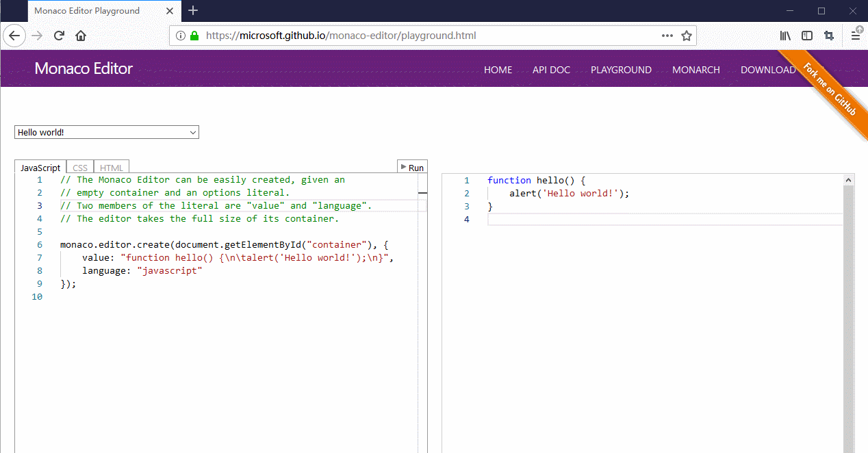The height and width of the screenshot is (453, 868).
Task: Bookmark this page with the star
Action: [x=686, y=36]
